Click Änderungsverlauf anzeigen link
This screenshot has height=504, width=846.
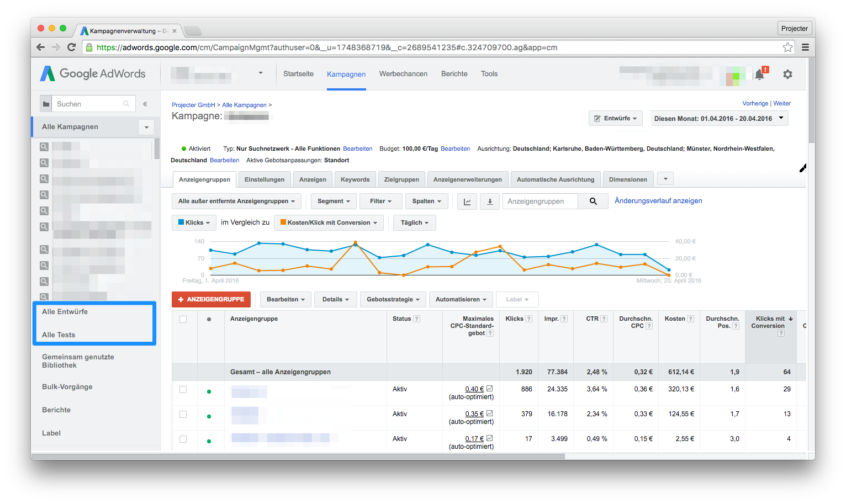tap(658, 201)
